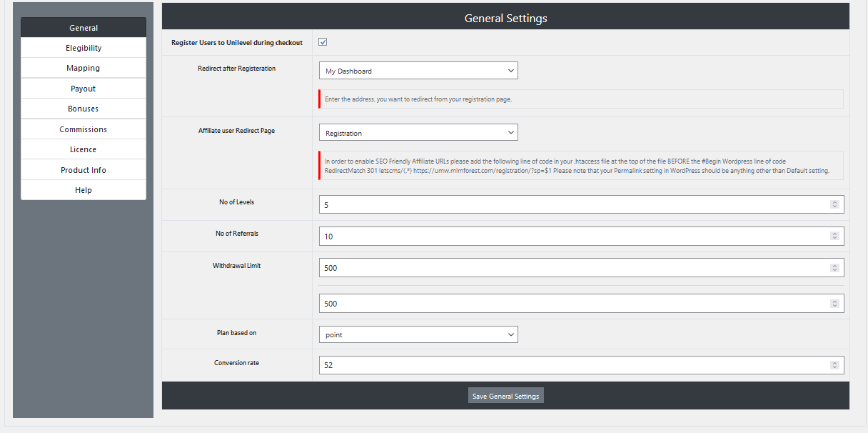View the Bonuses configuration section
The height and width of the screenshot is (433, 868).
[x=83, y=108]
